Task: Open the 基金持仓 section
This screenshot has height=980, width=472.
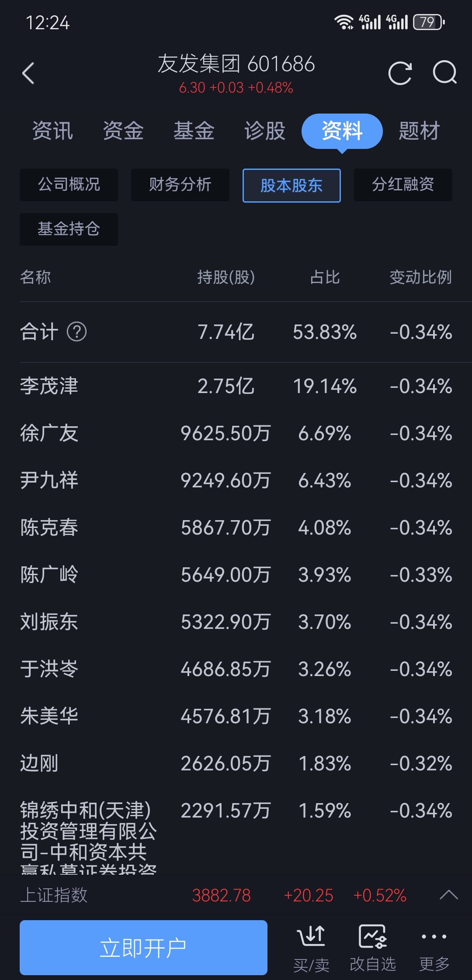Action: tap(69, 229)
